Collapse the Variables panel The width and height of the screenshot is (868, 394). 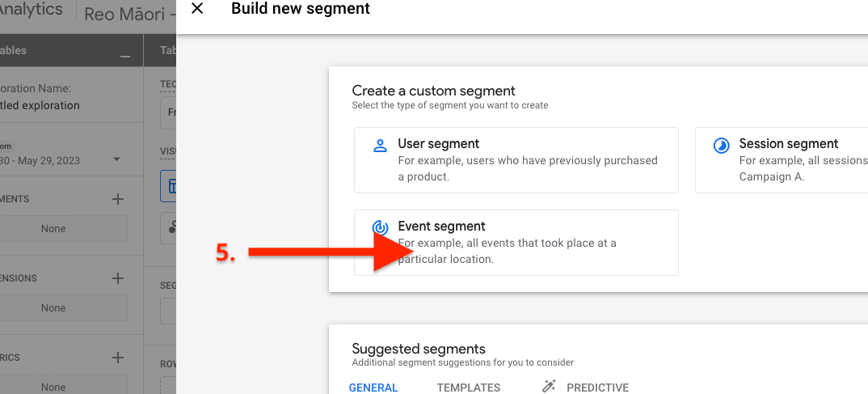click(124, 53)
